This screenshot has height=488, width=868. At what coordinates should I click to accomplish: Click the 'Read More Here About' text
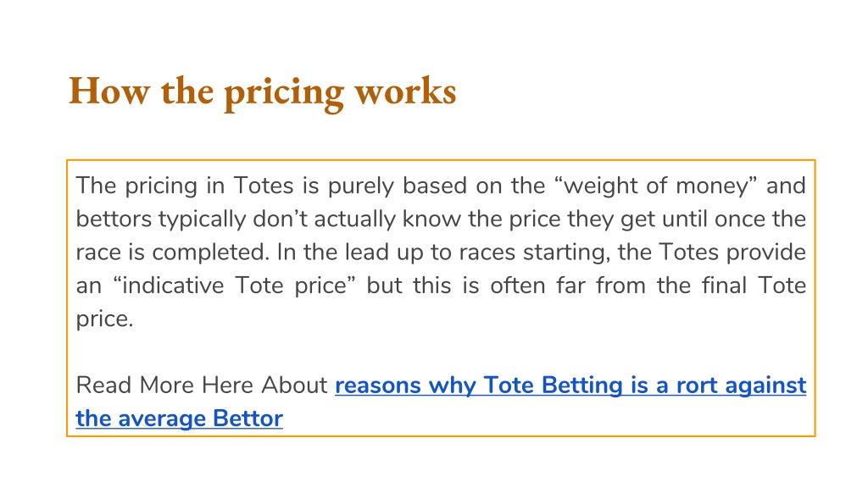202,385
